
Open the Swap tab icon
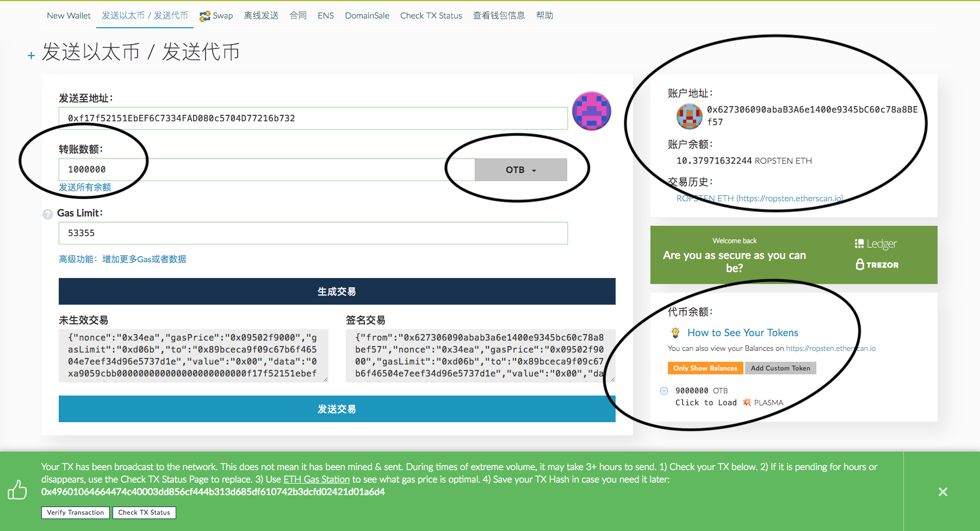tap(204, 16)
